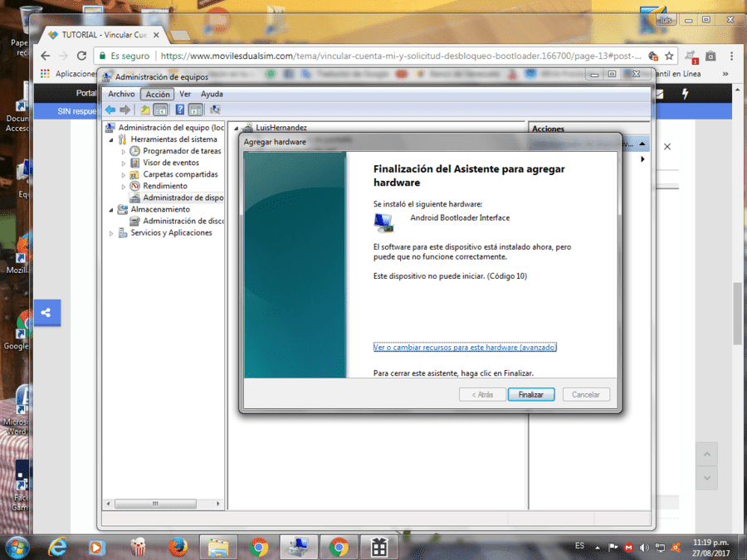
Task: Open the Chrome three-dot menu
Action: (x=732, y=56)
